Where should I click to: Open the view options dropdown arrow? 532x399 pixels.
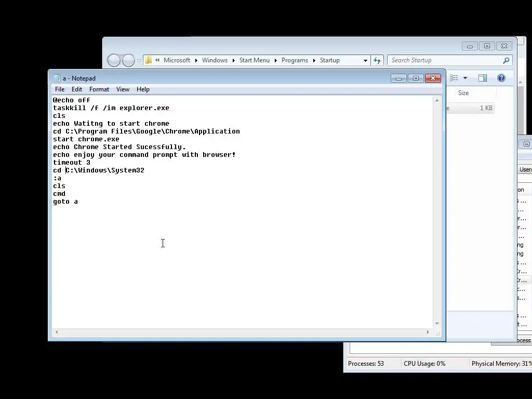(x=465, y=78)
